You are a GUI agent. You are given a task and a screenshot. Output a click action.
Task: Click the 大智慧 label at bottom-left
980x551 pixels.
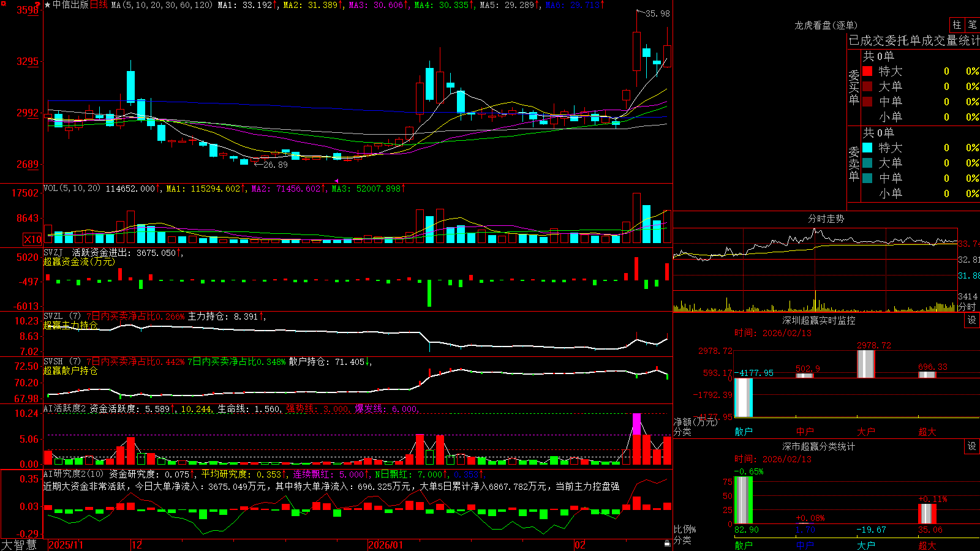point(19,545)
